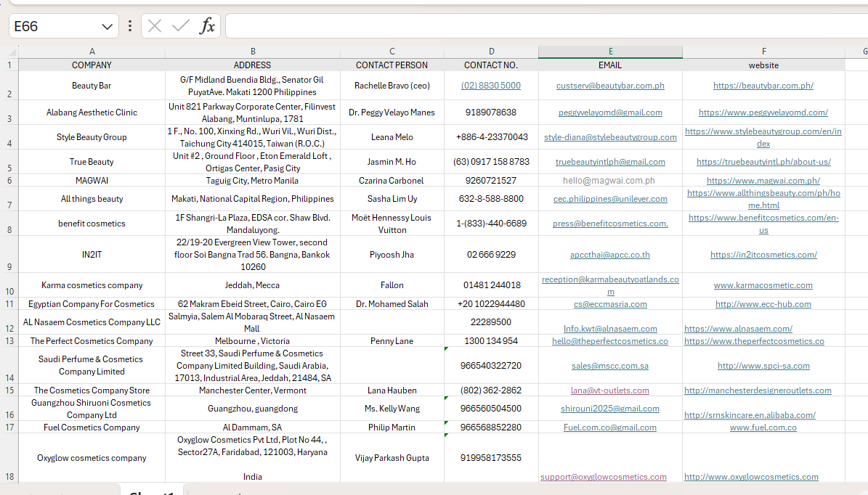Viewport: 868px width, 495px height.
Task: Open apccthai@apcc.co.th email link
Action: pyautogui.click(x=610, y=255)
